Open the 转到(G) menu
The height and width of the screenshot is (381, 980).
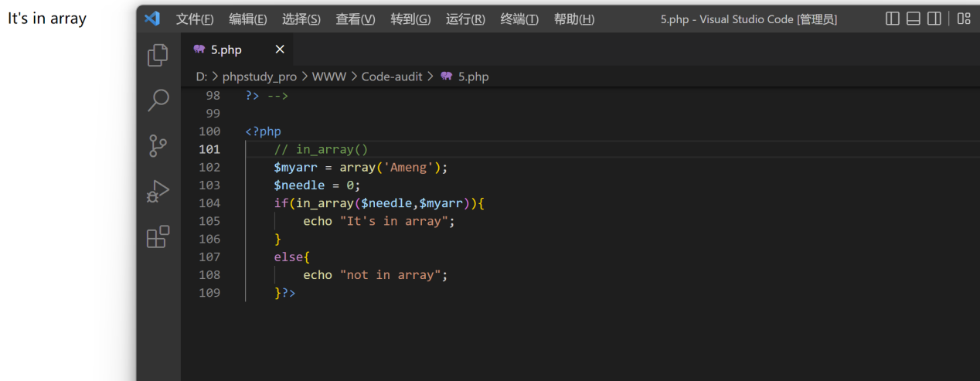click(x=410, y=19)
